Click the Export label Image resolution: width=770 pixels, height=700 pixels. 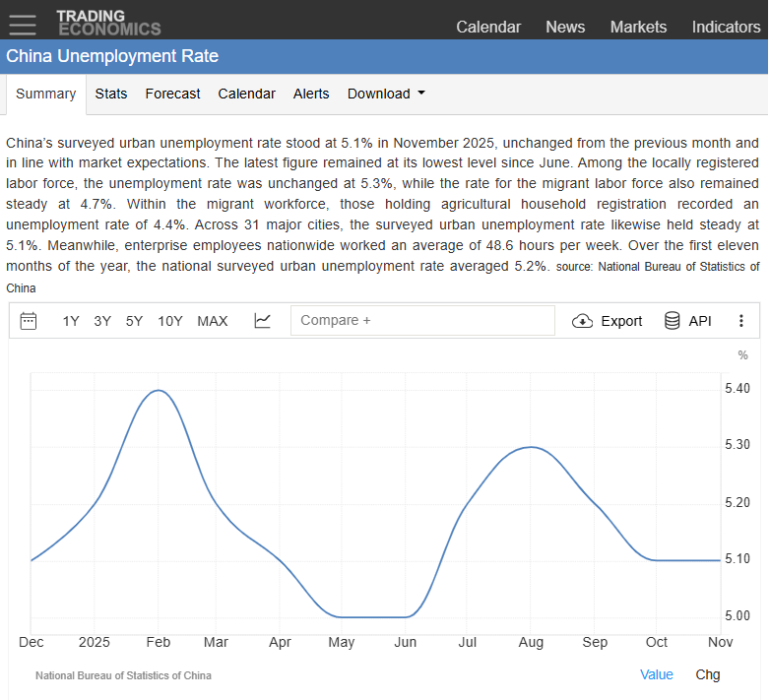pos(621,321)
